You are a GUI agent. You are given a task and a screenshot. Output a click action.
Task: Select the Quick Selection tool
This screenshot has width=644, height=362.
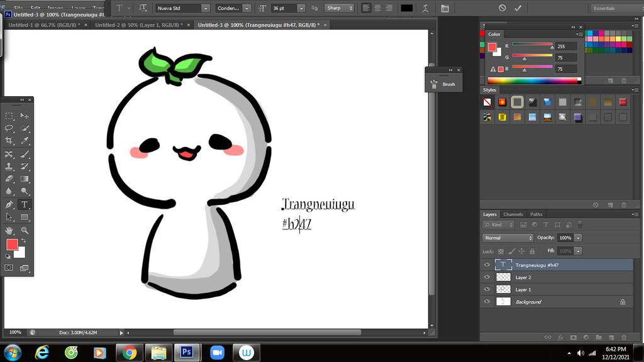[x=25, y=128]
